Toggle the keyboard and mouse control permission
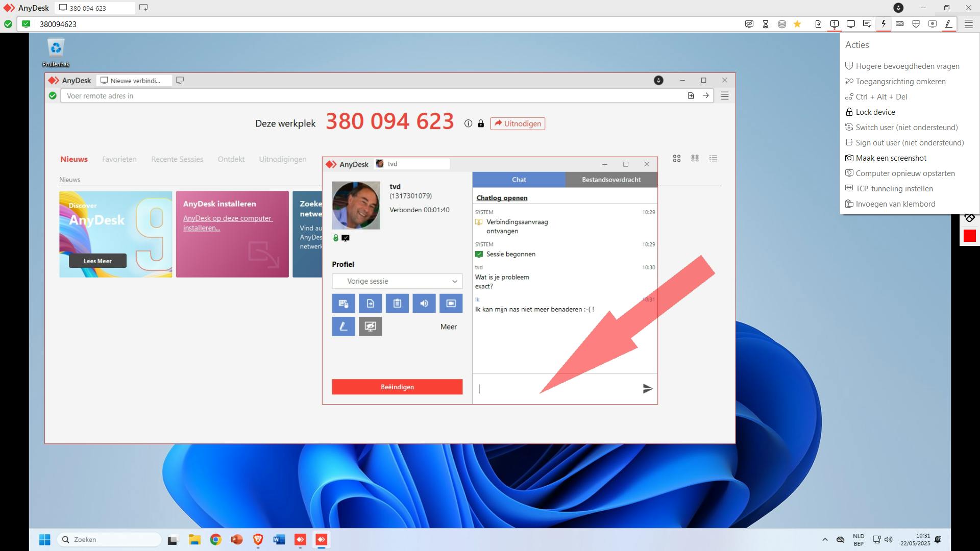The height and width of the screenshot is (551, 980). pyautogui.click(x=344, y=304)
